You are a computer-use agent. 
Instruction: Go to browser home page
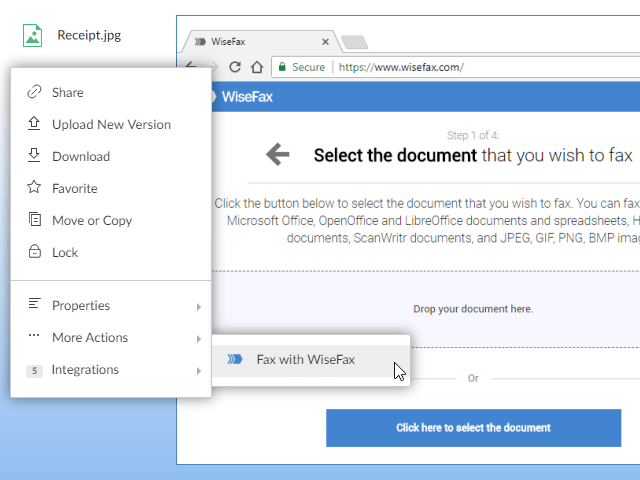coord(257,67)
